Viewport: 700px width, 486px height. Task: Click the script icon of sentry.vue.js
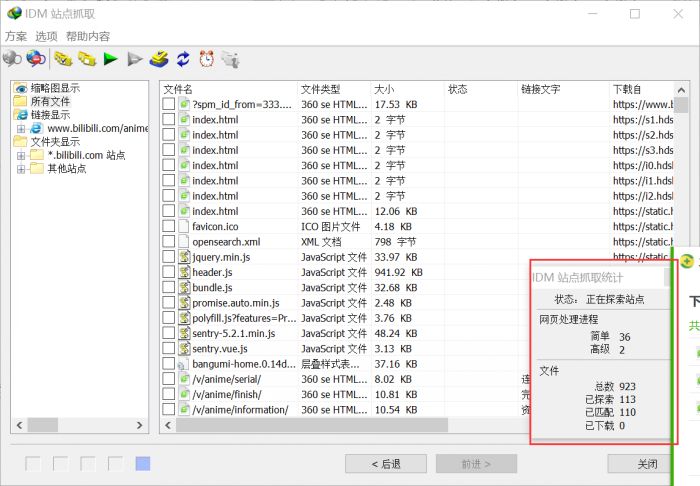click(184, 348)
